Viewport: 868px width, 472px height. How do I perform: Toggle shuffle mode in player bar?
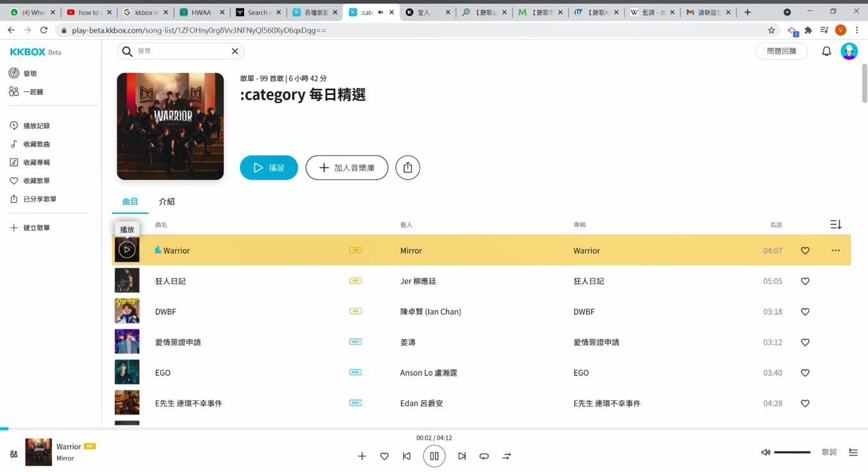coord(507,456)
